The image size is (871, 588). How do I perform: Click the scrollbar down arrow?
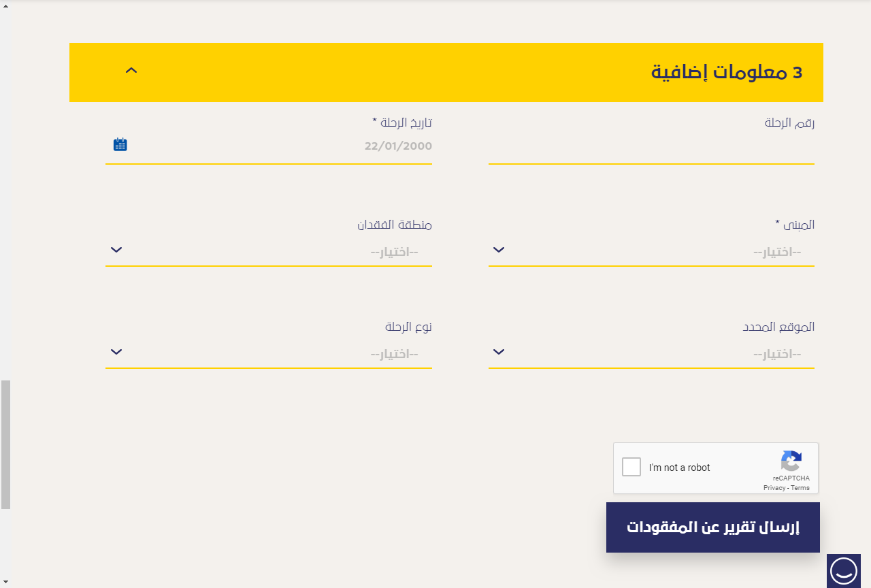click(5, 582)
